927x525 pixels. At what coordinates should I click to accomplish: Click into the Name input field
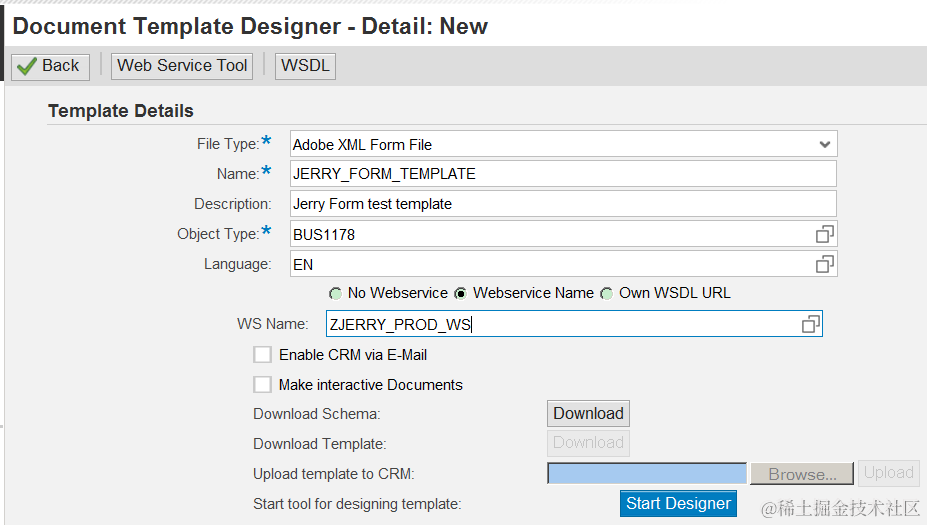tap(562, 174)
